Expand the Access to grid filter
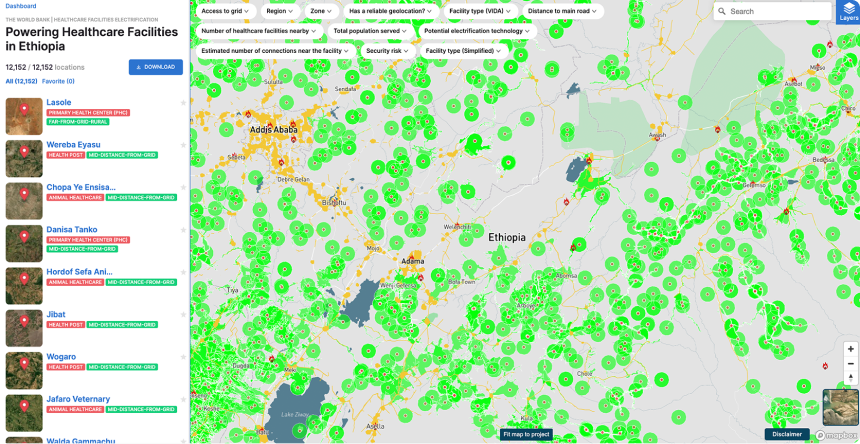The height and width of the screenshot is (444, 860). [x=226, y=11]
